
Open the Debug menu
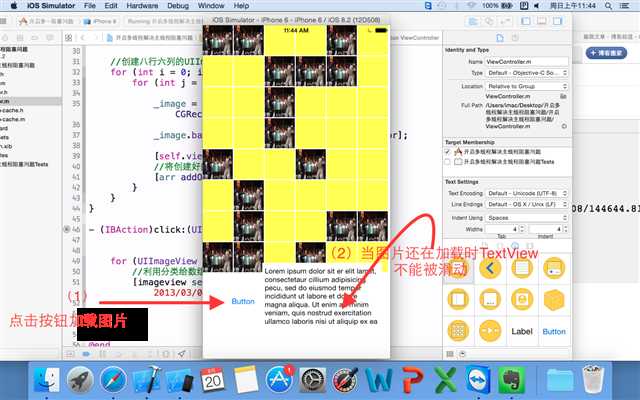(x=178, y=6)
